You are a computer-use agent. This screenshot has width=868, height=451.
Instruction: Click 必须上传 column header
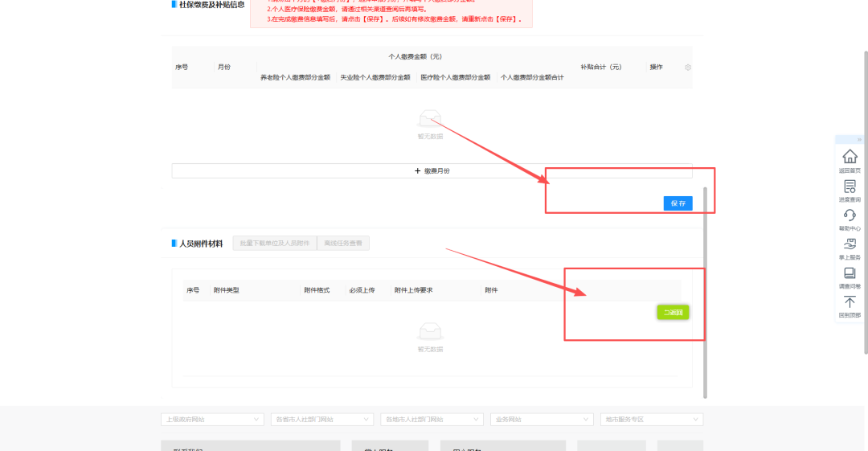(x=362, y=290)
